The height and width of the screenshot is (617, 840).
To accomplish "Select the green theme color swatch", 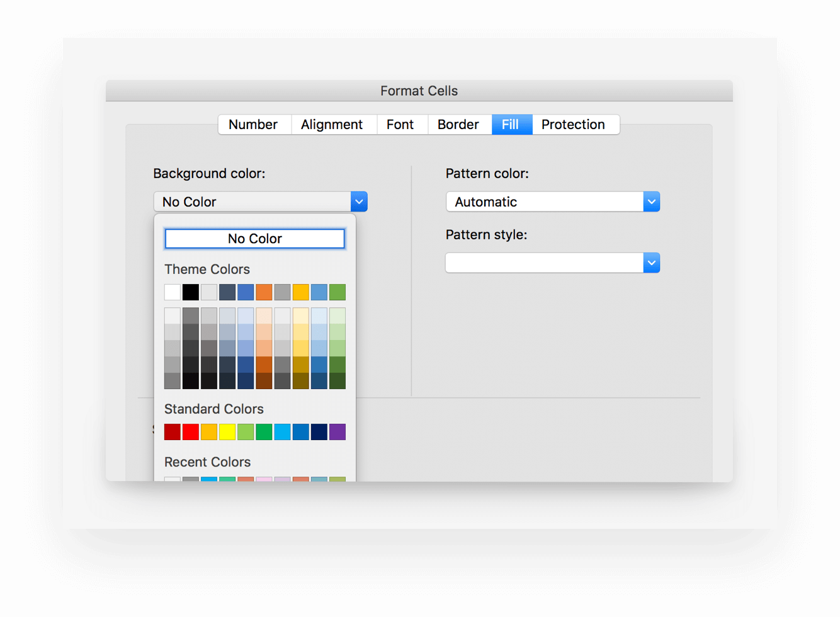I will click(336, 292).
